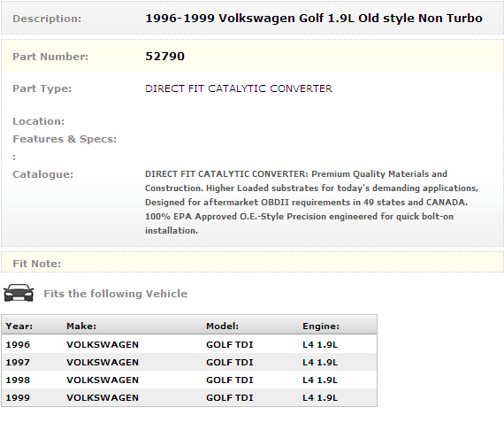The image size is (504, 430).
Task: Click the Location: label
Action: (39, 121)
